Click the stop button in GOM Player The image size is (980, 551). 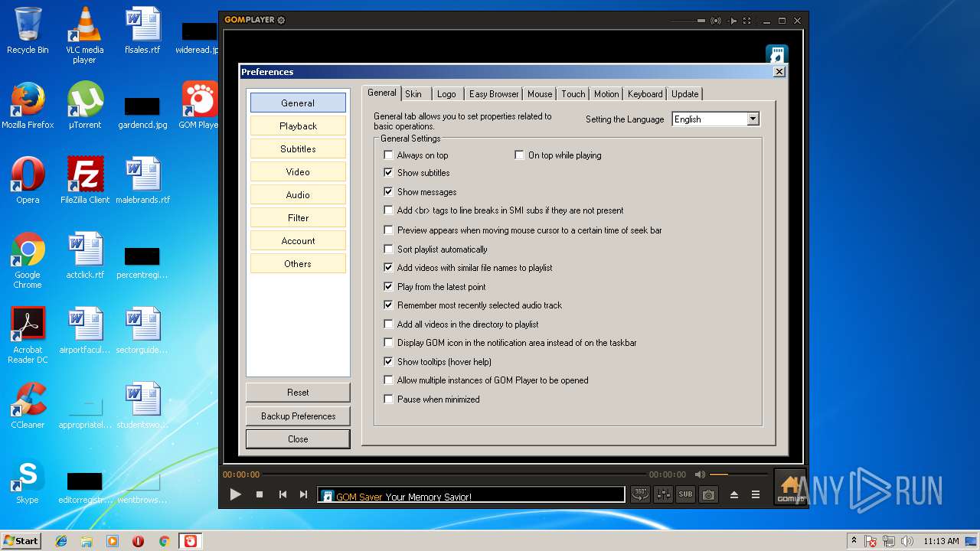pos(260,495)
